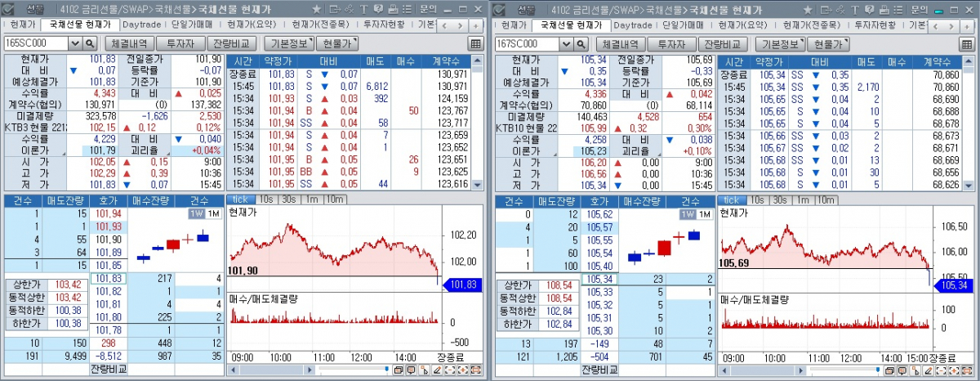Click 잔량비교 cell below left order book
The image size is (980, 381).
point(109,370)
